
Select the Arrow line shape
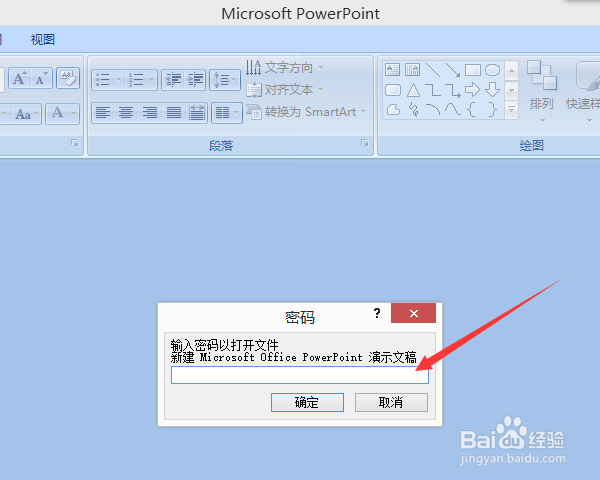tap(453, 70)
